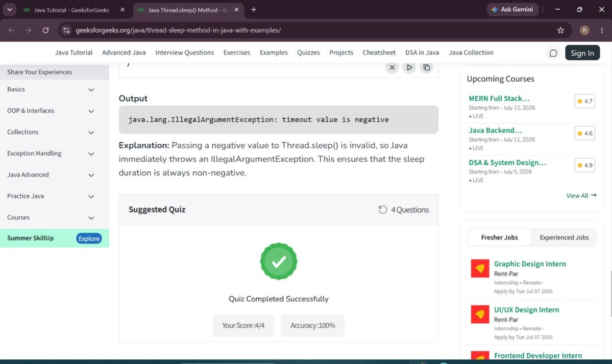
Task: Bookmark this page with the star icon
Action: [560, 30]
